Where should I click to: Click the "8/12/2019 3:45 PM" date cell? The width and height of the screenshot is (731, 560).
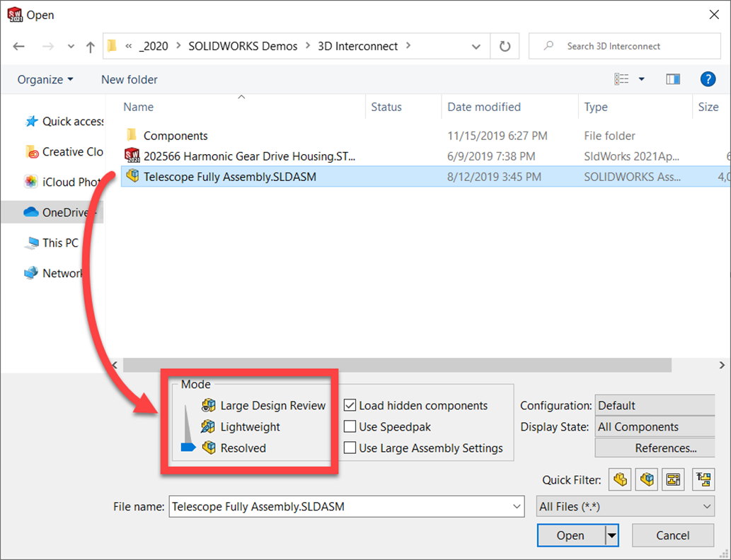494,177
